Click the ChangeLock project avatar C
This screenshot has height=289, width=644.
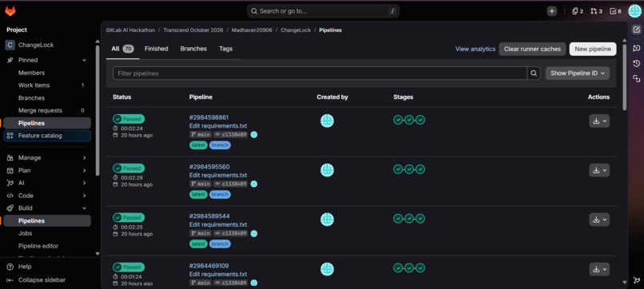click(10, 45)
